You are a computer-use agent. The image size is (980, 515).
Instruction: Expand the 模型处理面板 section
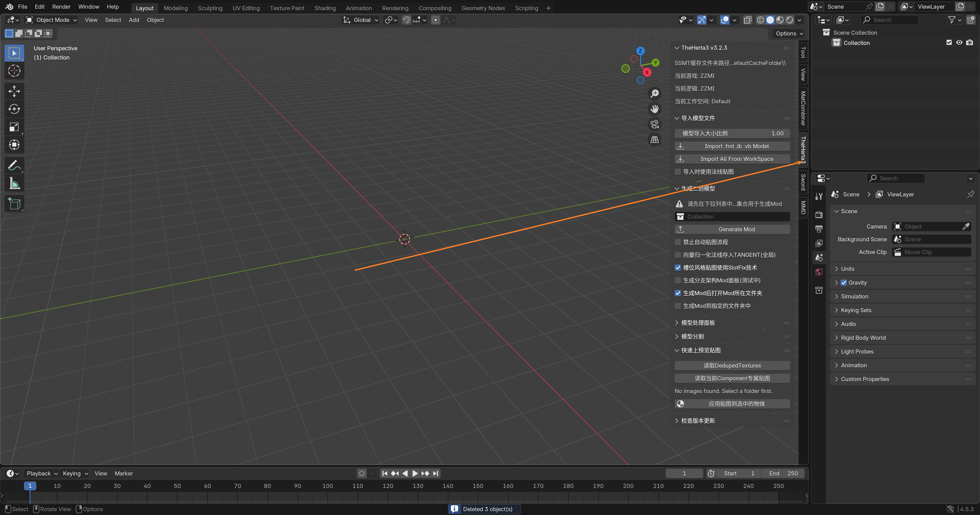point(698,322)
